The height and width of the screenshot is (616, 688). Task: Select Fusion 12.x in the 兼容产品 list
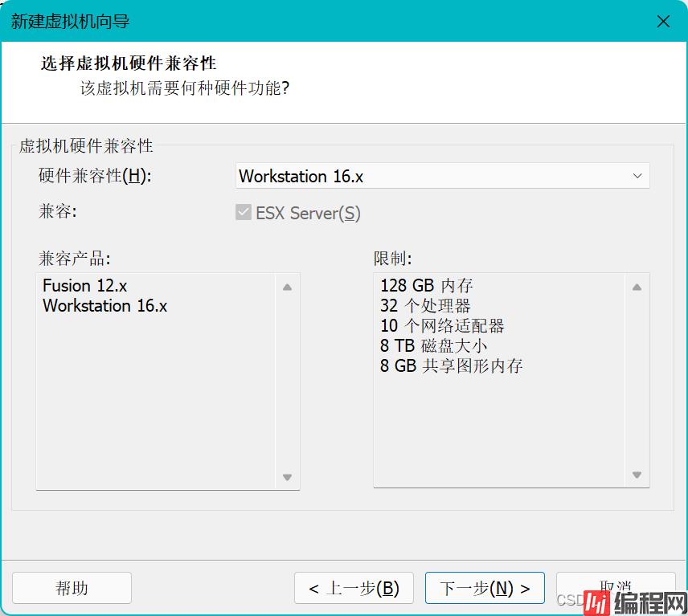tap(85, 285)
